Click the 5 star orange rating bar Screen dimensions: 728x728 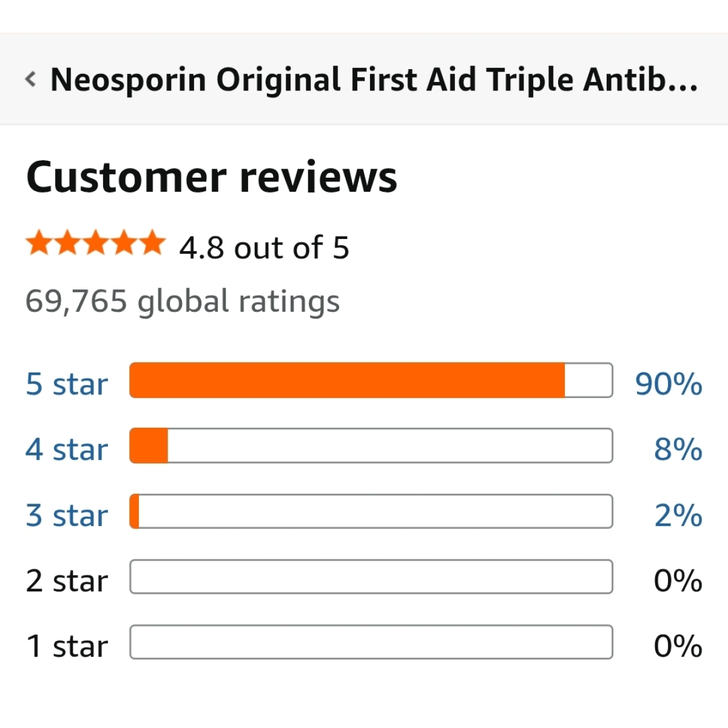coord(371,380)
